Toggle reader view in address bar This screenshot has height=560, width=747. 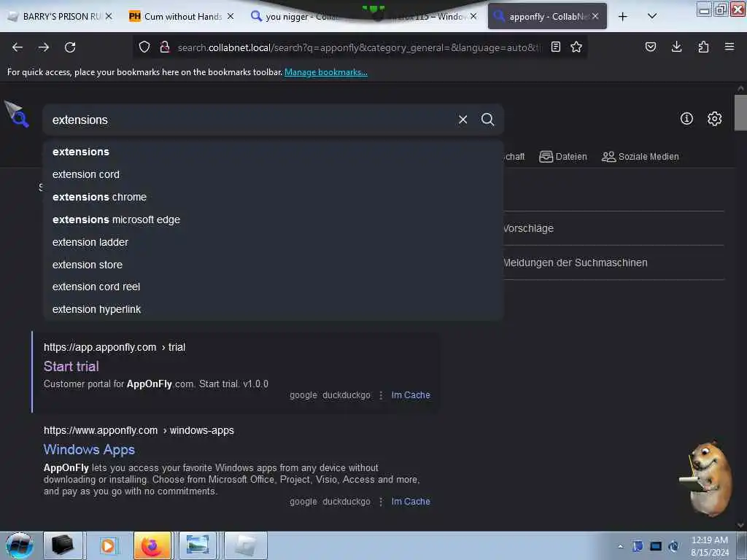[555, 47]
